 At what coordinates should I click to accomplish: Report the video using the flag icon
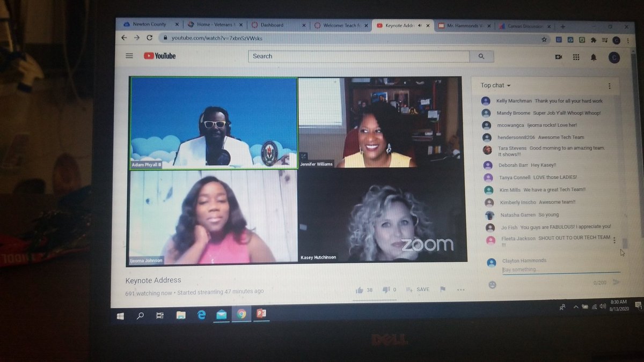pyautogui.click(x=442, y=289)
